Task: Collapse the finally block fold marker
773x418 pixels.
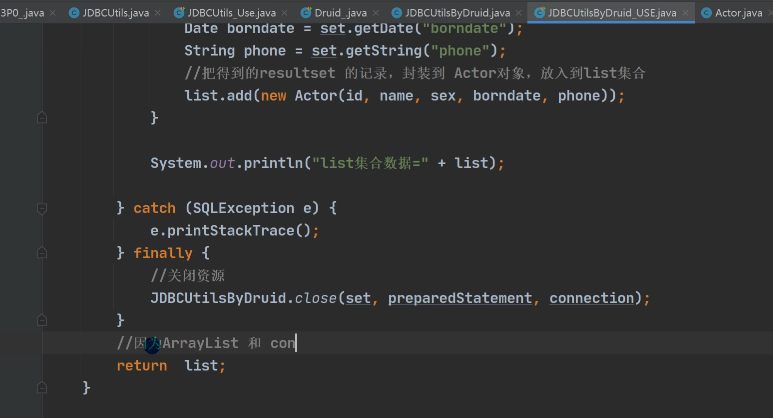Action: pos(42,253)
